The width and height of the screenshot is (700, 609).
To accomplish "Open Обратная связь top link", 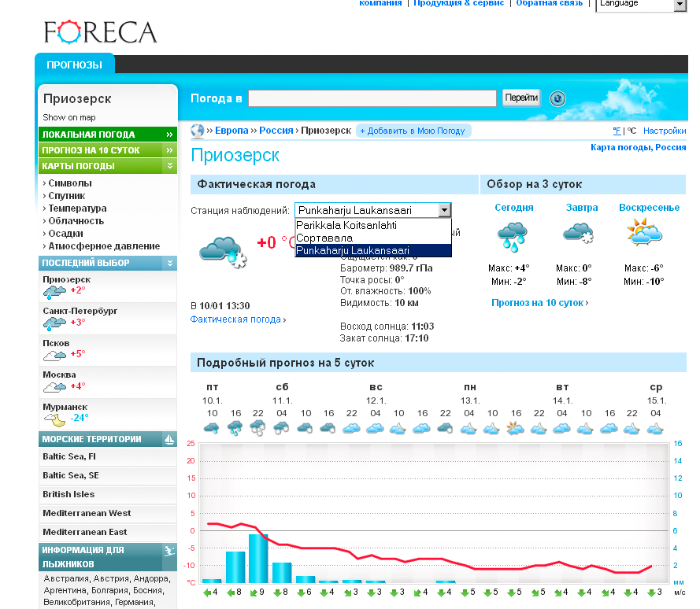I will 550,3.
